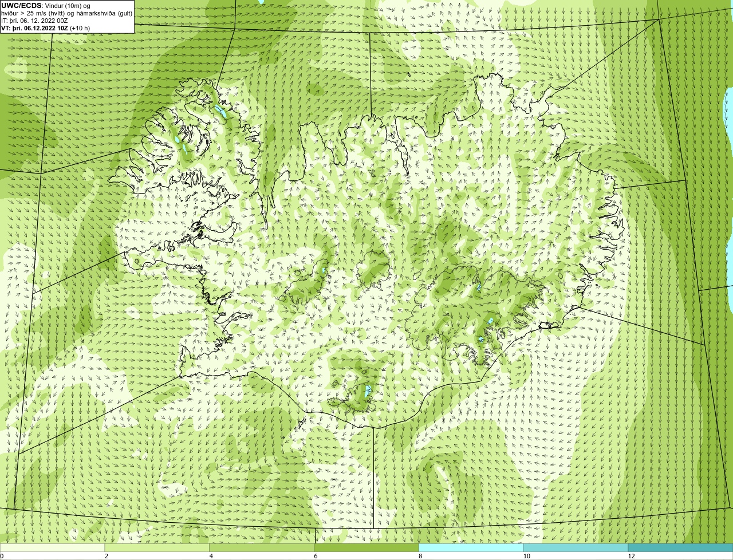The width and height of the screenshot is (733, 560).
Task: Click the 8–10 m/s light cyan swatch
Action: coord(471,547)
